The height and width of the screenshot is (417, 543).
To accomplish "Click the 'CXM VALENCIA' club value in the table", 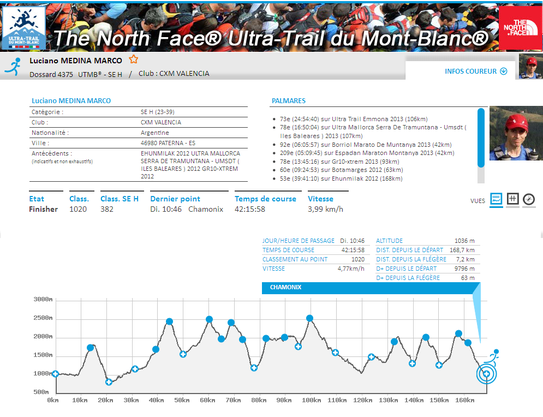I will pos(161,122).
